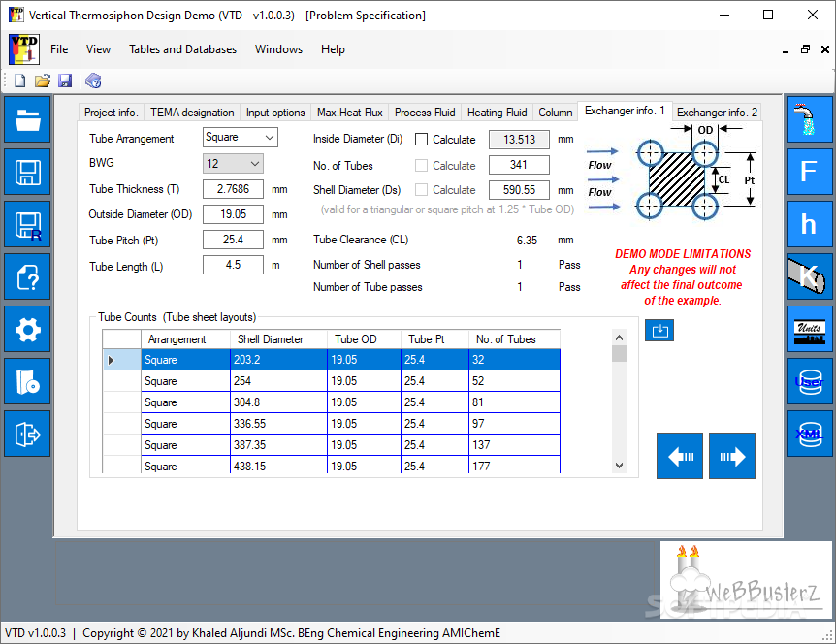Click the row selector of the 203.2 row
Viewport: 836px width, 644px height.
[x=121, y=360]
